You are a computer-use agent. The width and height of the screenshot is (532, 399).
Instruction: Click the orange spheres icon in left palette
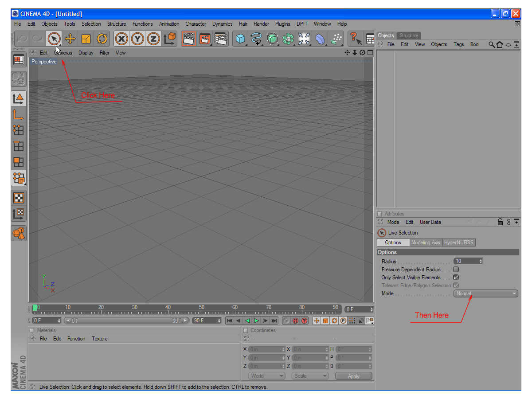19,233
